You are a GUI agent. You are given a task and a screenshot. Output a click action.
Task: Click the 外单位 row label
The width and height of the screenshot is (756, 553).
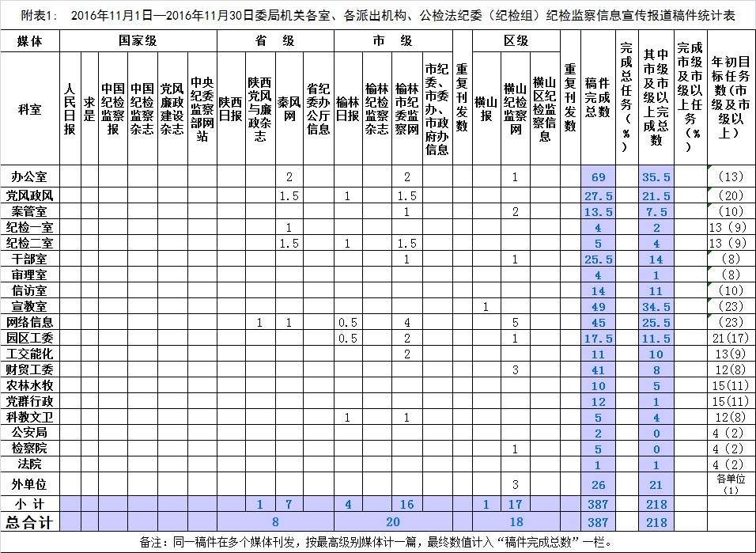(30, 484)
